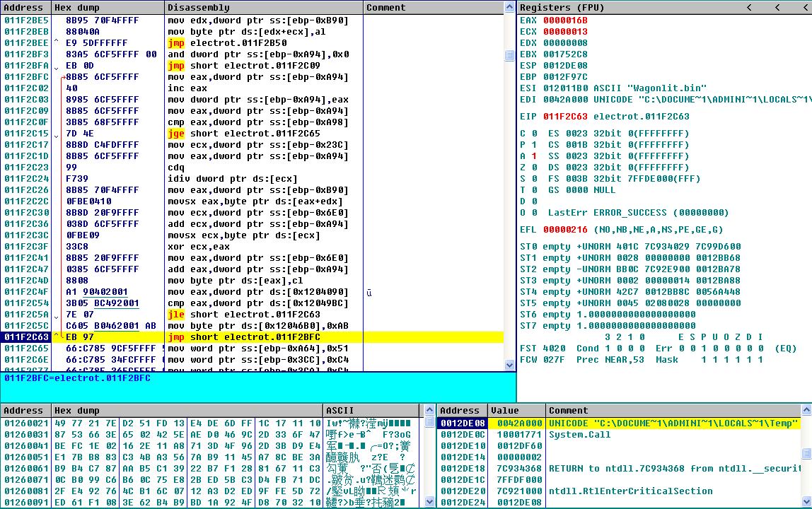Image resolution: width=812 pixels, height=509 pixels.
Task: Click leftmost arrow in Registers header
Action: coord(749,7)
